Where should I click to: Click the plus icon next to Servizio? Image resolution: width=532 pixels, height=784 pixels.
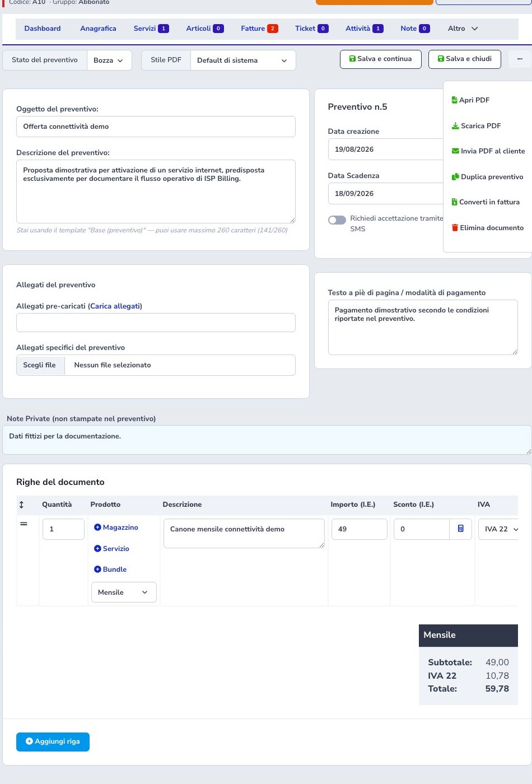pos(97,549)
